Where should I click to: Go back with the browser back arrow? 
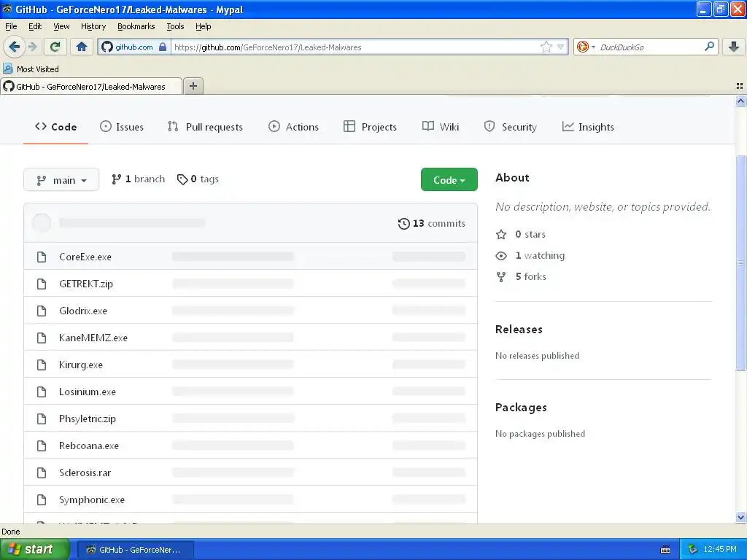pyautogui.click(x=15, y=47)
